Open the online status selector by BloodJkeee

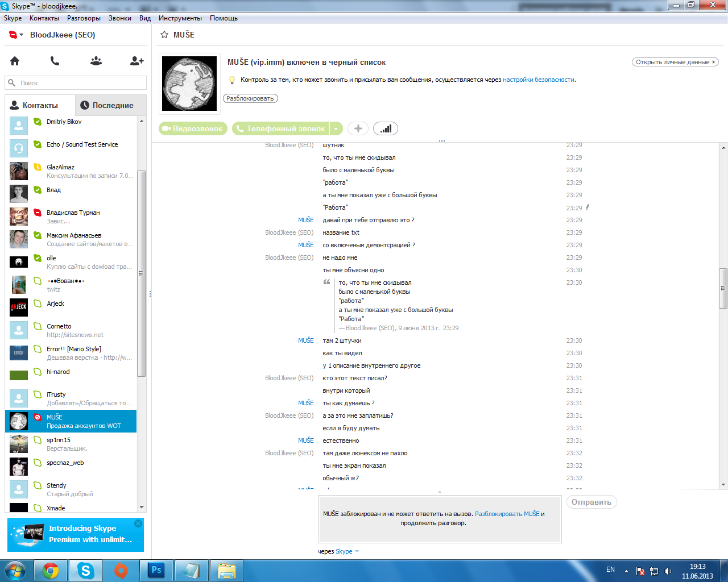(16, 35)
